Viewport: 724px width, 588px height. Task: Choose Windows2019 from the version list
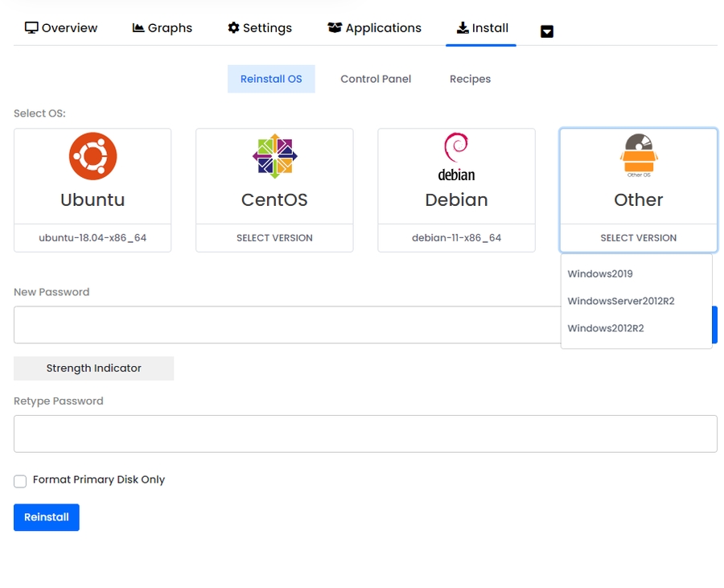point(600,273)
